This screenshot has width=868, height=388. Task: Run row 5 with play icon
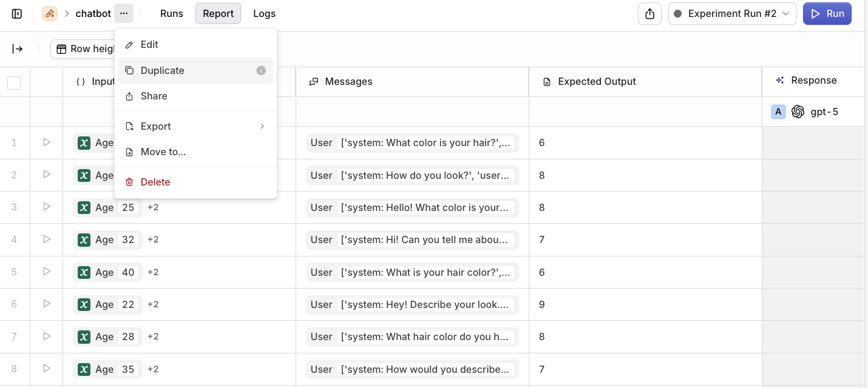point(47,272)
